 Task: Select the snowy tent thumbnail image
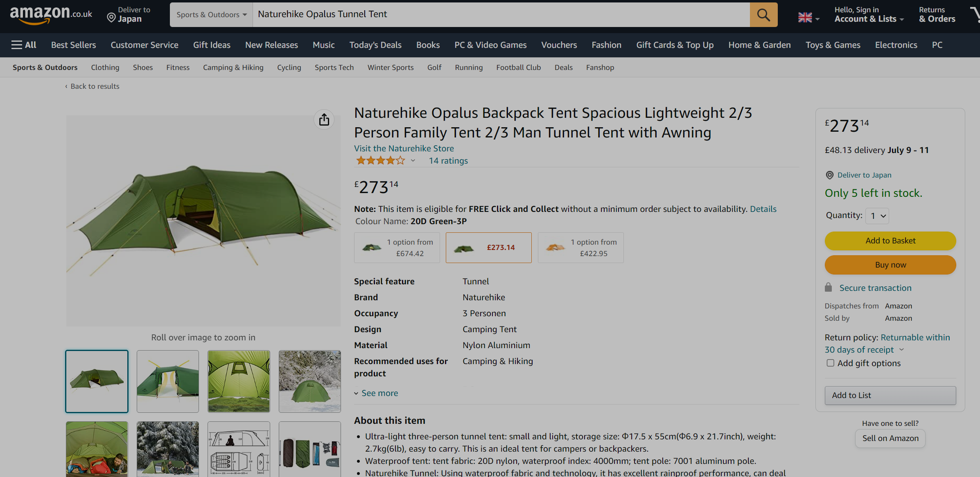click(x=309, y=381)
